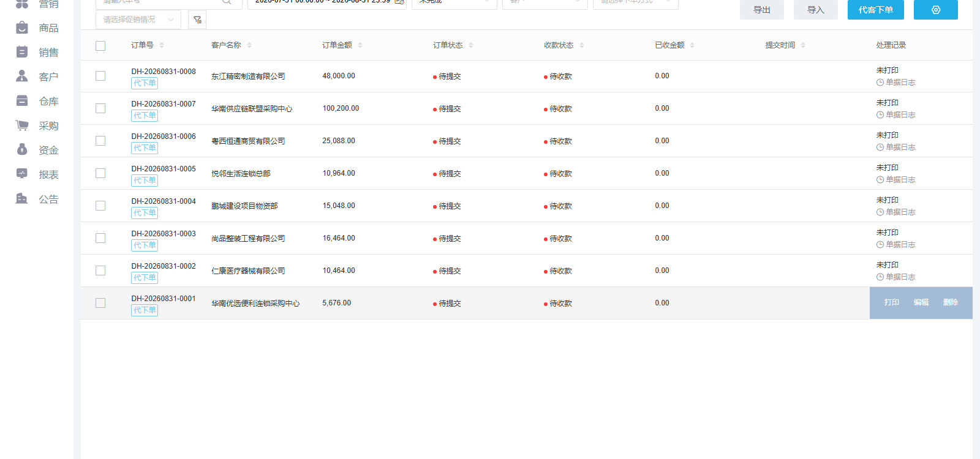Open the 资金 sidebar menu
The height and width of the screenshot is (459, 980).
click(48, 150)
